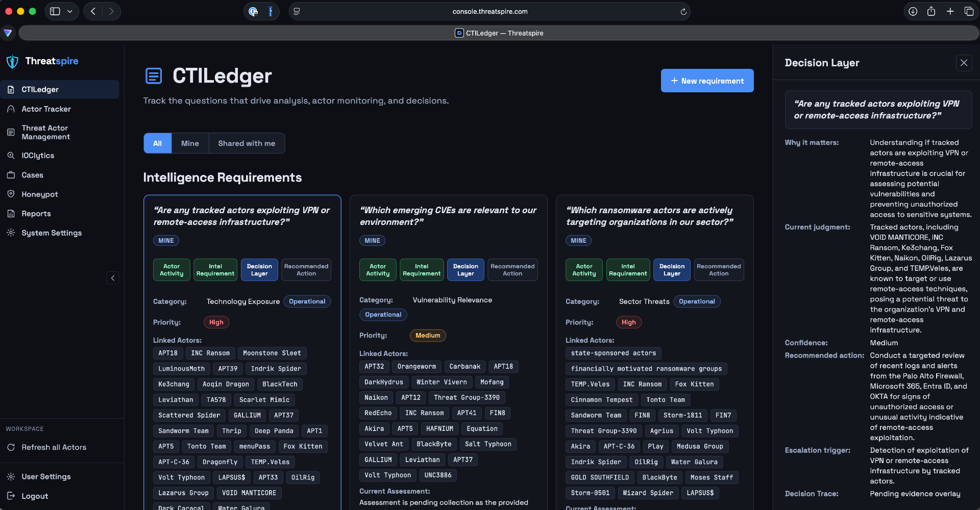Open Safari downloads icon
Screen dimensions: 980x510
tap(913, 11)
